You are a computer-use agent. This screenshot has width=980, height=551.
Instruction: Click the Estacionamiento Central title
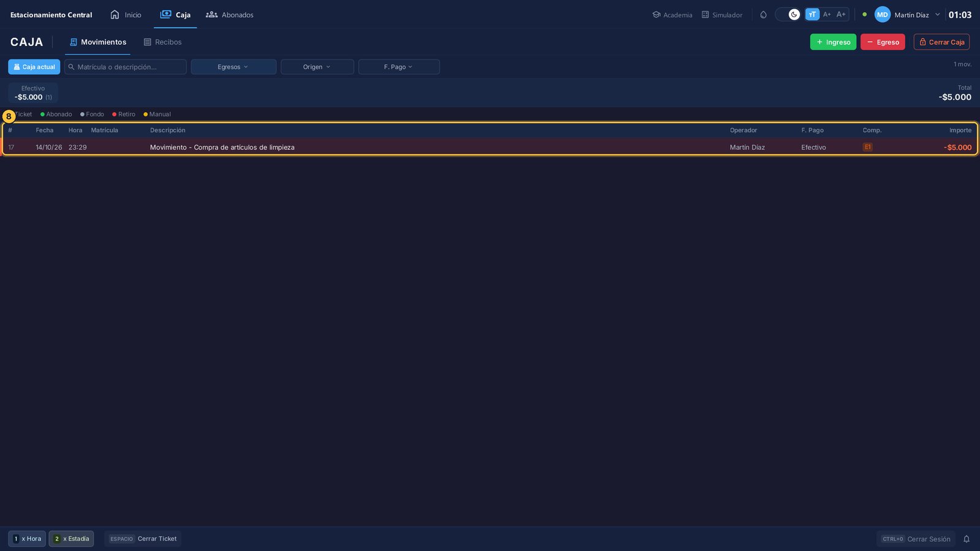coord(51,15)
